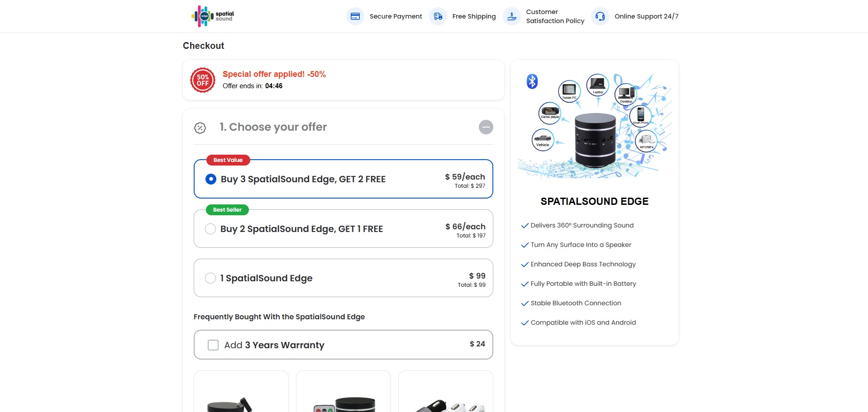868x412 pixels.
Task: Click the Free Shipping text
Action: point(474,16)
